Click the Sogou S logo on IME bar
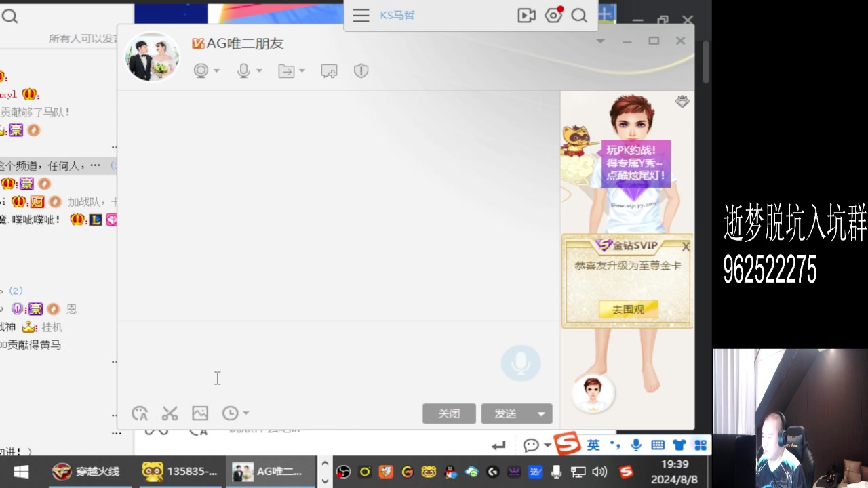Viewport: 868px width, 488px height. pos(567,444)
